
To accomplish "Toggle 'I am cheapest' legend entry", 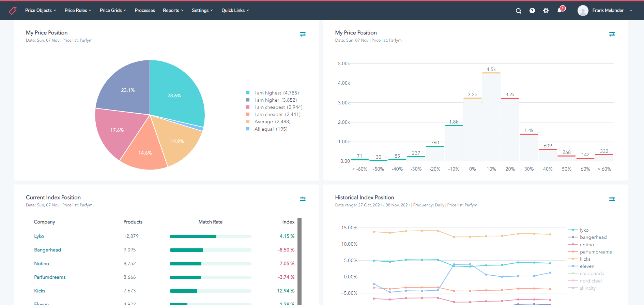I will point(274,107).
